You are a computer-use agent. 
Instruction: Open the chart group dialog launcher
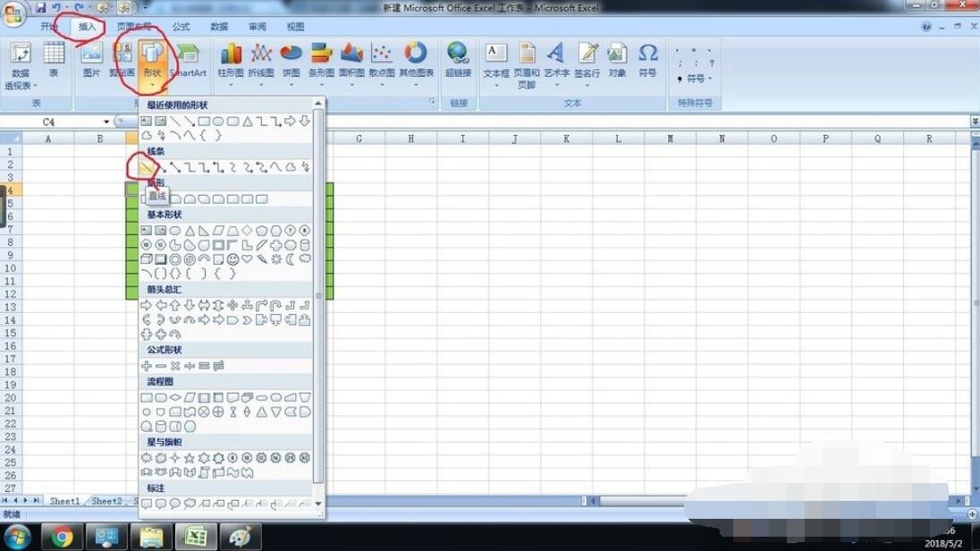click(432, 101)
